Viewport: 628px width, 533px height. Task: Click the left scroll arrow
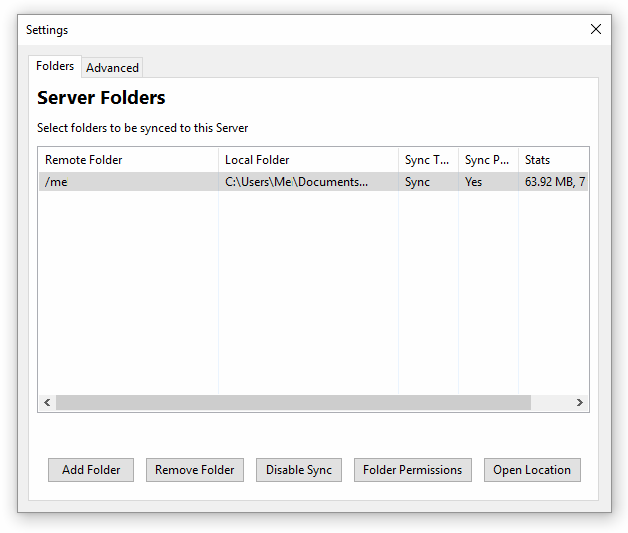(47, 402)
